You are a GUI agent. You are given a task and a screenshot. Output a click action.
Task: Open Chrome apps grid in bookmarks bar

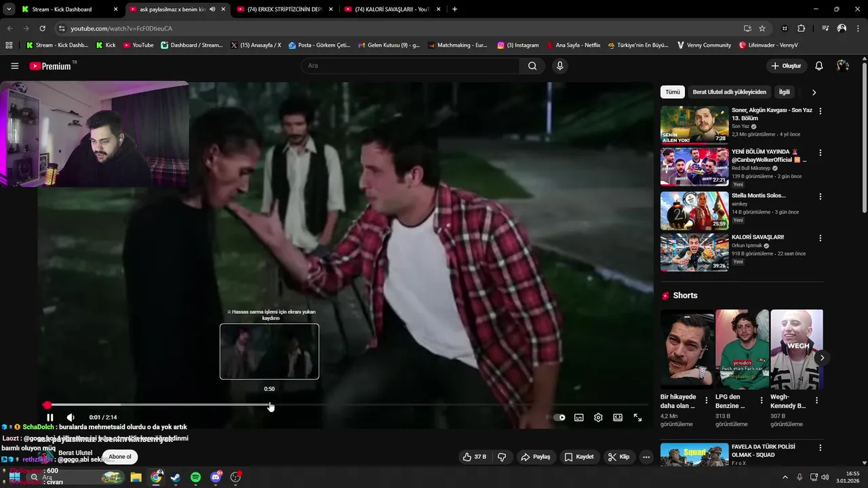tap(9, 45)
